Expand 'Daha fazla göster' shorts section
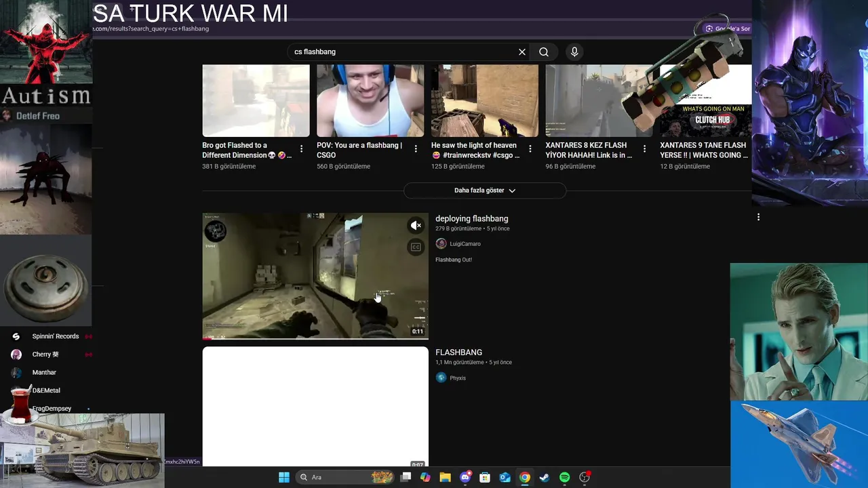This screenshot has width=868, height=488. click(x=485, y=190)
